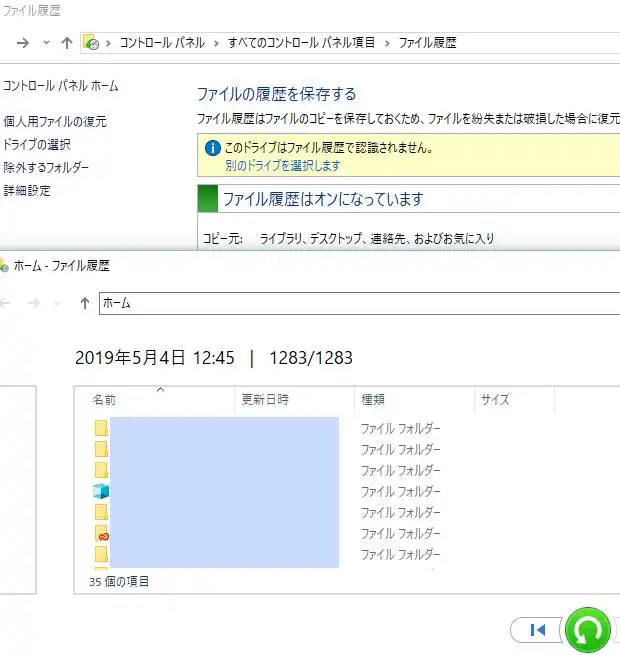Go to the previous version of files
The height and width of the screenshot is (655, 620).
click(x=537, y=630)
